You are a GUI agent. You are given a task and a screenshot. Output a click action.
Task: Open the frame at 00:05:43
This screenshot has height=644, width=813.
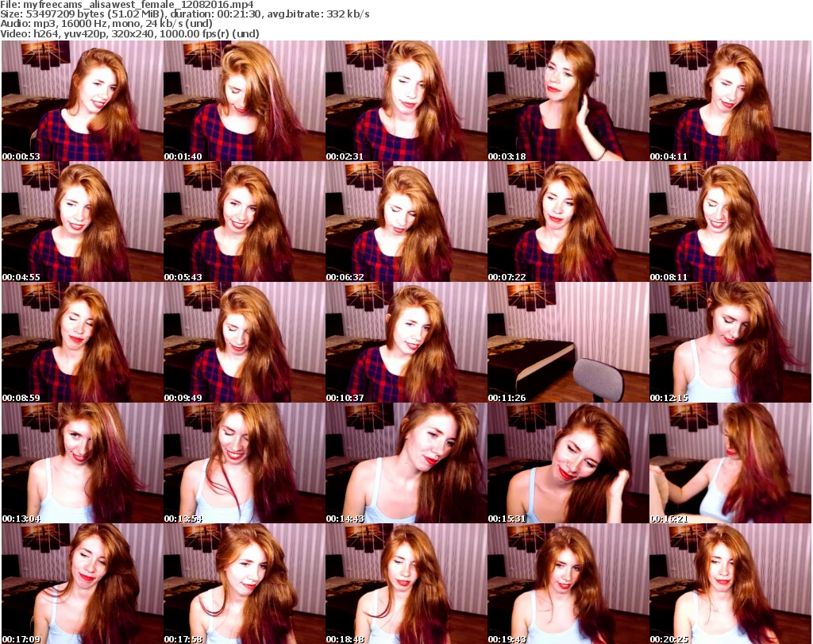point(245,222)
